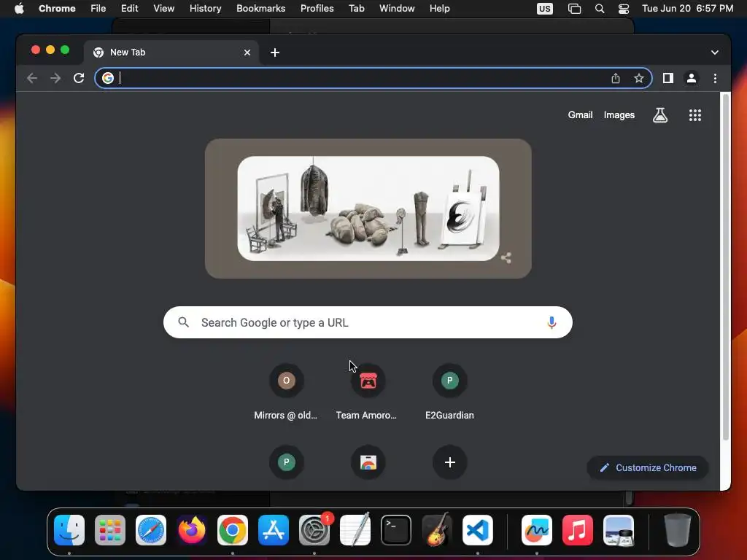The height and width of the screenshot is (560, 747).
Task: Open Control Center in menu bar
Action: click(x=624, y=9)
